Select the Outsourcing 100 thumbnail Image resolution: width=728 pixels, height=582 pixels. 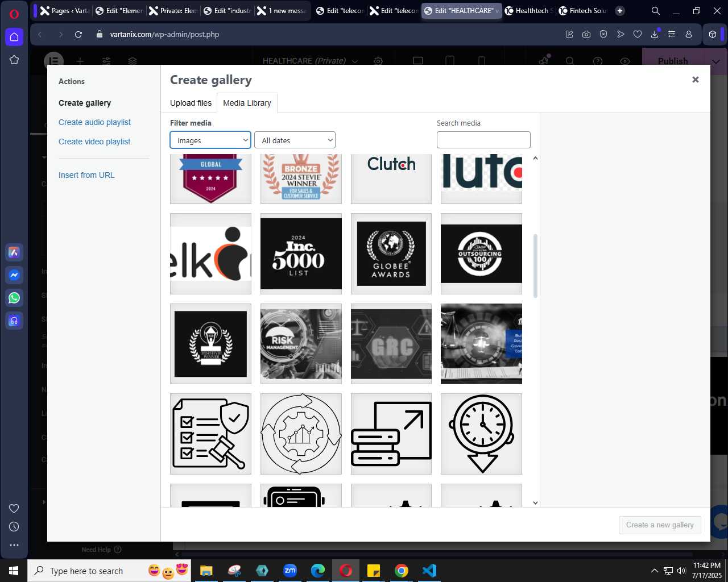[x=481, y=253]
